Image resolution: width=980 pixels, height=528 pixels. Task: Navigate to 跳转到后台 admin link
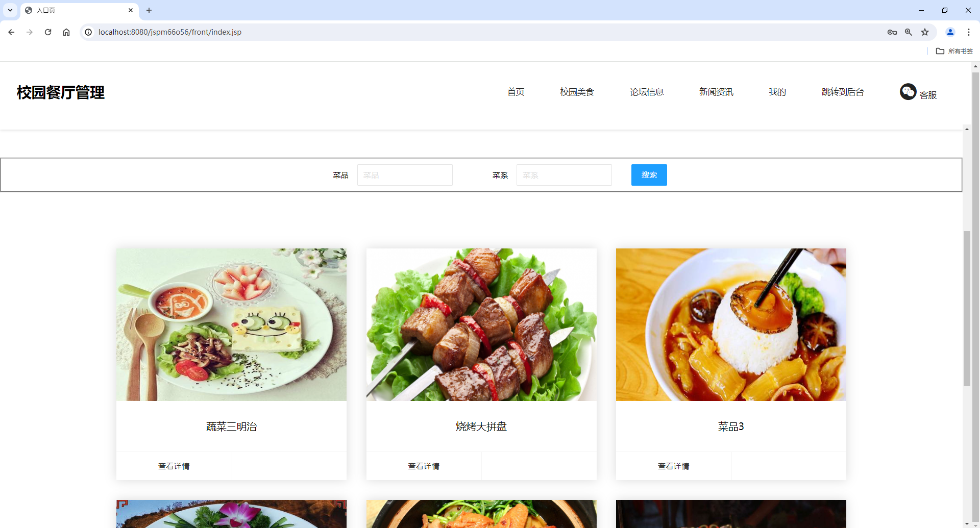[842, 92]
